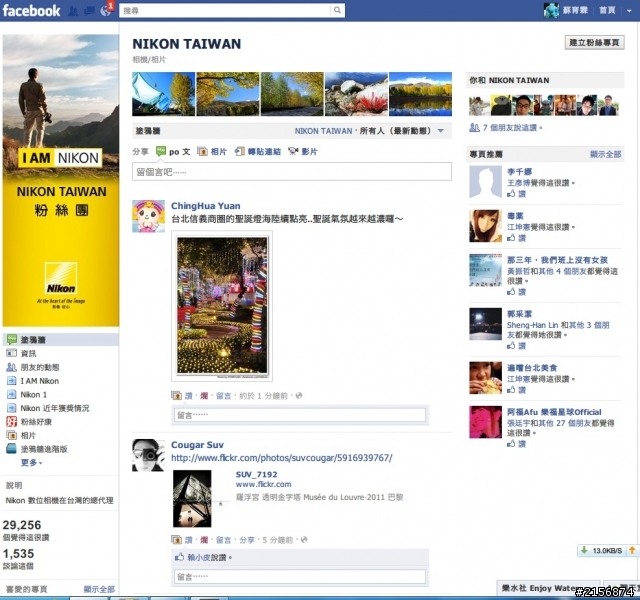
Task: Click the 留個言吧 wall post field
Action: click(292, 172)
